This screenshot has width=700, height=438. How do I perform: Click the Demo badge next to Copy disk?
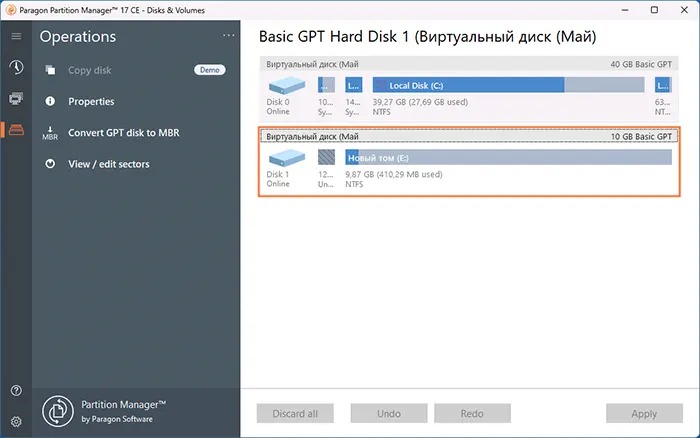pyautogui.click(x=210, y=70)
